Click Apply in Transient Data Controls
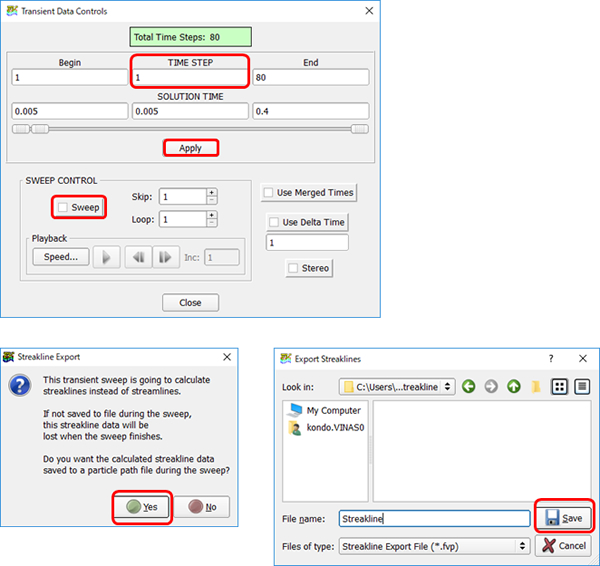The height and width of the screenshot is (566, 600). (x=190, y=148)
